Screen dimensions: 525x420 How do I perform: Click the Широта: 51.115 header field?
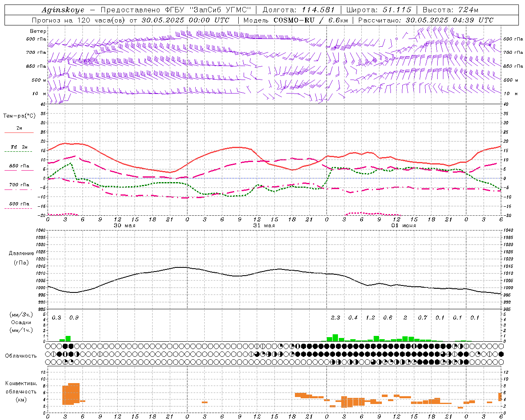point(379,10)
